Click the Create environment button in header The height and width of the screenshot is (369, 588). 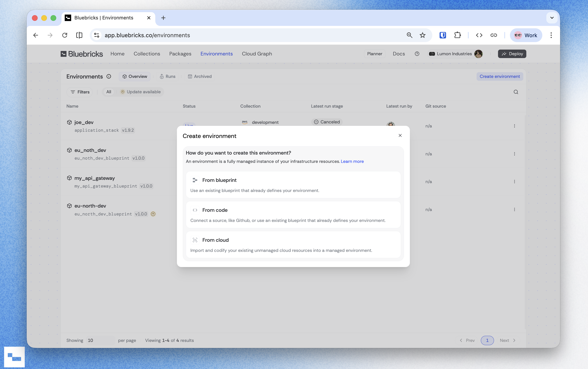500,76
